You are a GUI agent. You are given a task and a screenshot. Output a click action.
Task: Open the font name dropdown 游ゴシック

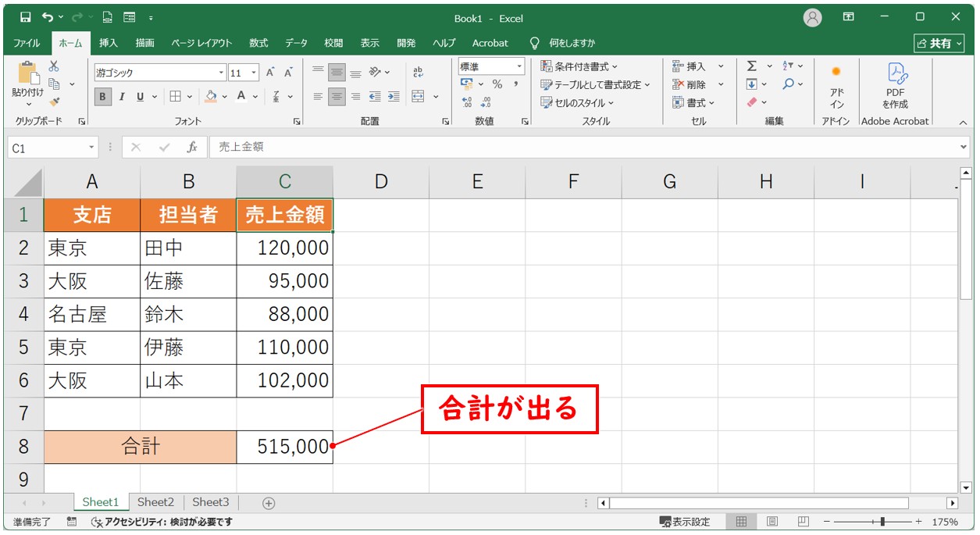click(222, 73)
